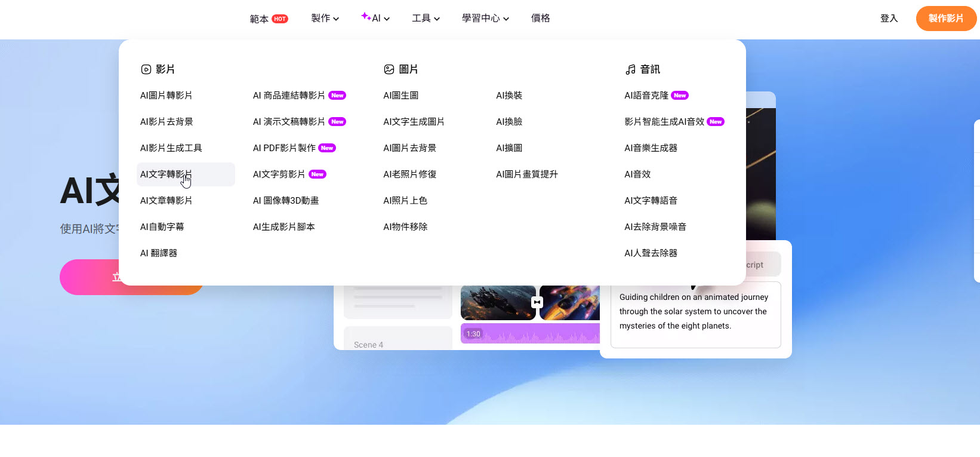The image size is (980, 457).
Task: Open AI換臉
Action: [x=509, y=122]
